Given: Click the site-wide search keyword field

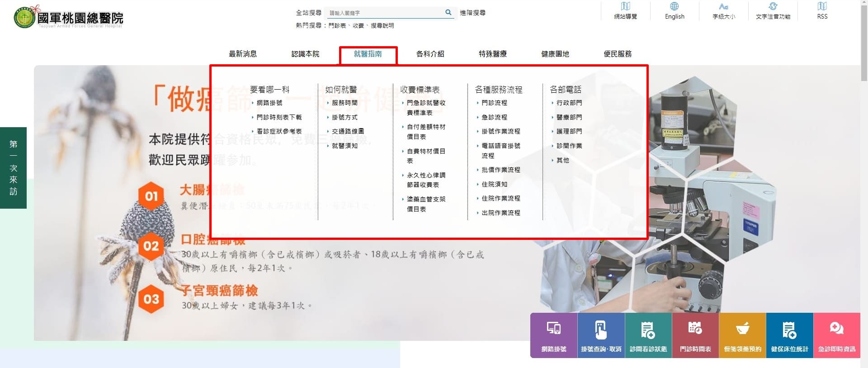Looking at the screenshot, I should 384,13.
